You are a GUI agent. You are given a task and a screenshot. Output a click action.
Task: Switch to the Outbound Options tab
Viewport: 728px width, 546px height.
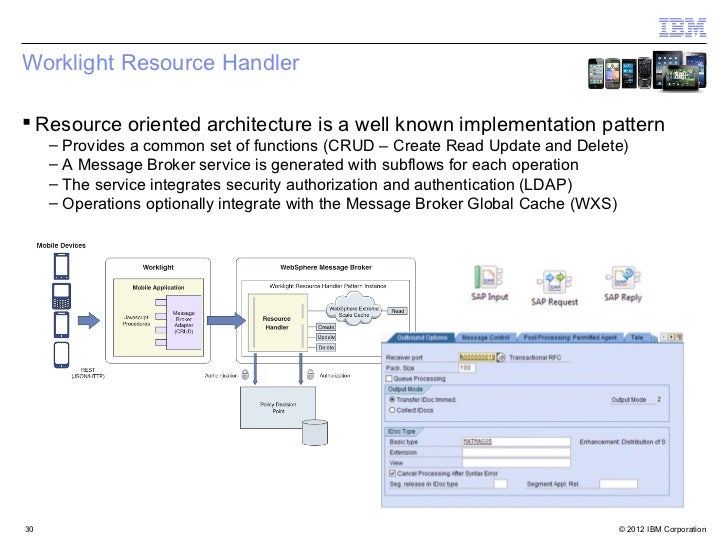coord(422,338)
